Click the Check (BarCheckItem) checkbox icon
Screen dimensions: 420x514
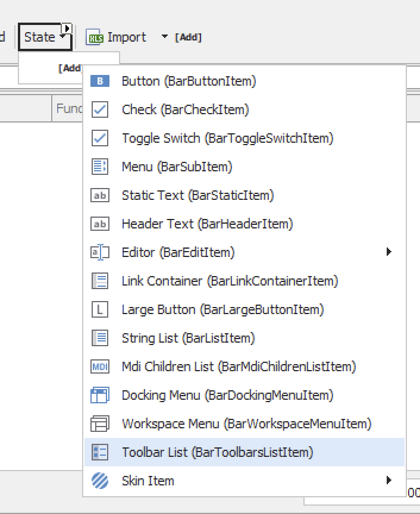click(x=100, y=109)
